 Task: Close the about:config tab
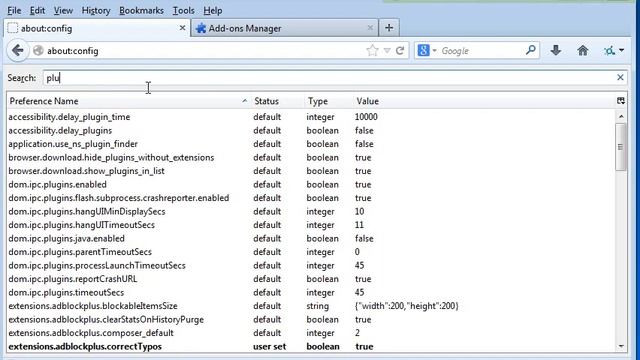click(x=182, y=28)
